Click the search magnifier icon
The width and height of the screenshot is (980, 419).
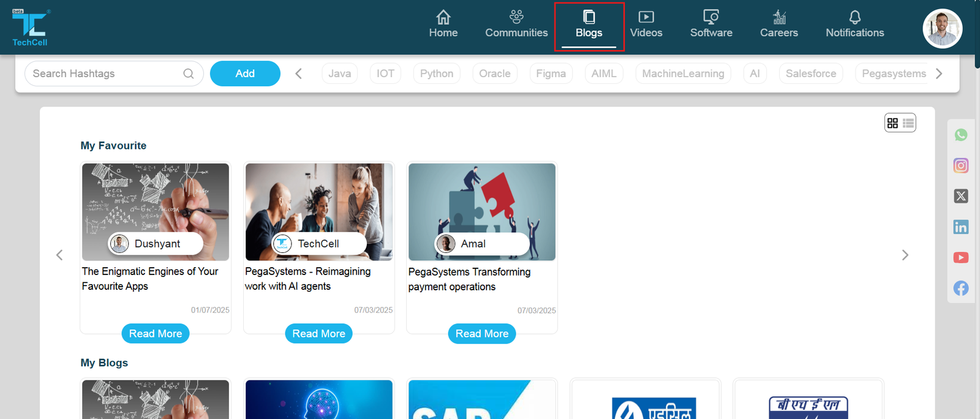(x=189, y=74)
